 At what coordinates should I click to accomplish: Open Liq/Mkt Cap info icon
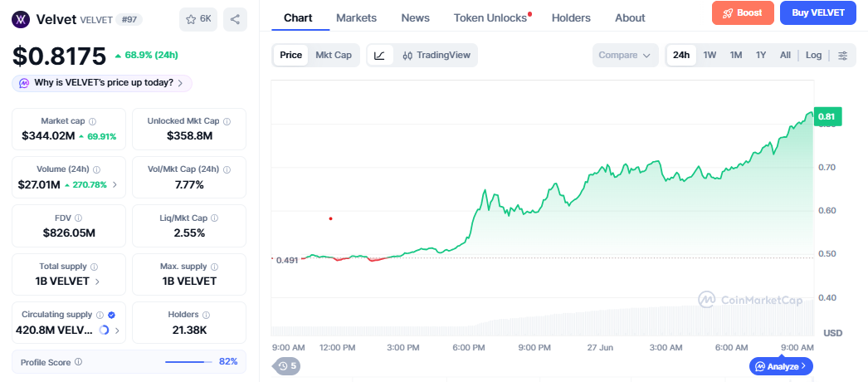214,218
